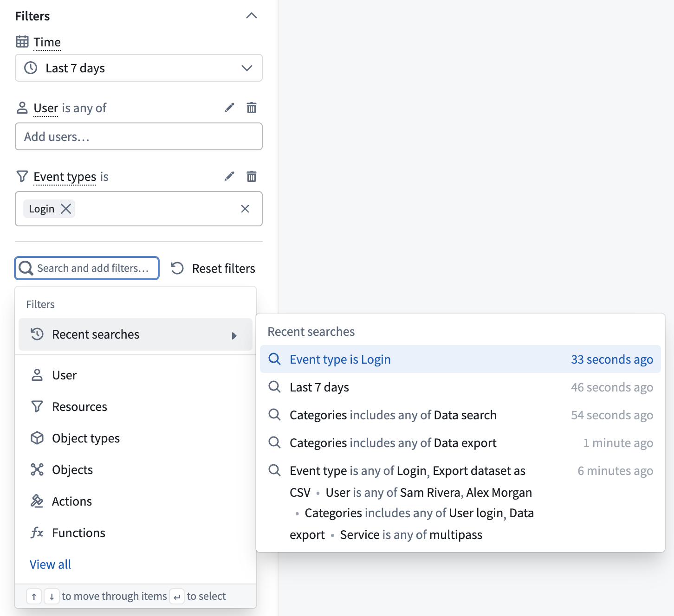This screenshot has height=616, width=674.
Task: Select Object types filter option
Action: pyautogui.click(x=136, y=438)
